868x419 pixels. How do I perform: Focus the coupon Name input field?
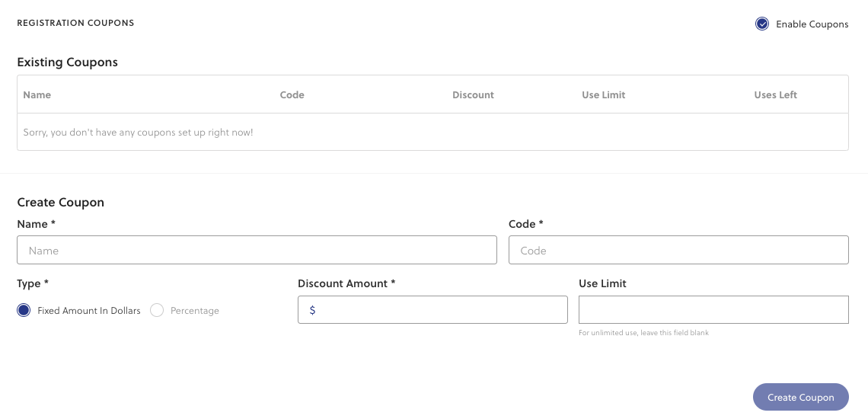click(x=257, y=250)
